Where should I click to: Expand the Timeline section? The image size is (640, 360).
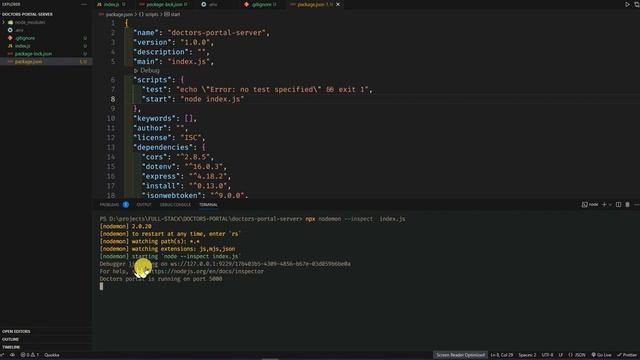(11, 347)
